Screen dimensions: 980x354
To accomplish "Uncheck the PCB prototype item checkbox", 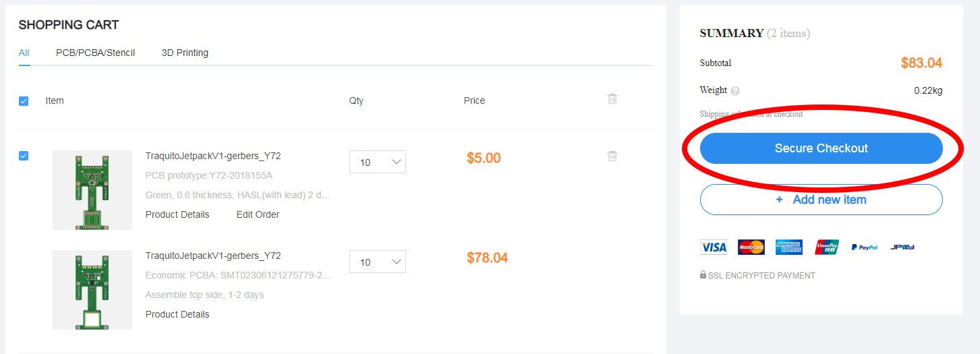I will (x=24, y=156).
